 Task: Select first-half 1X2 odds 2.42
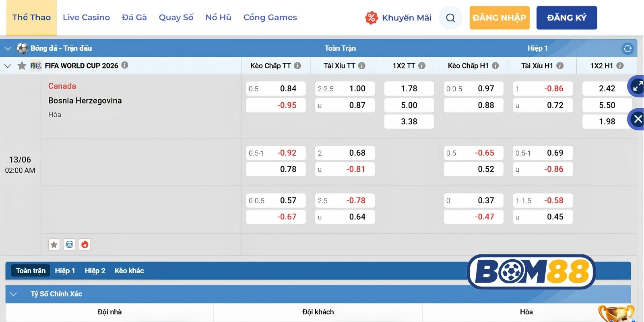pos(607,89)
